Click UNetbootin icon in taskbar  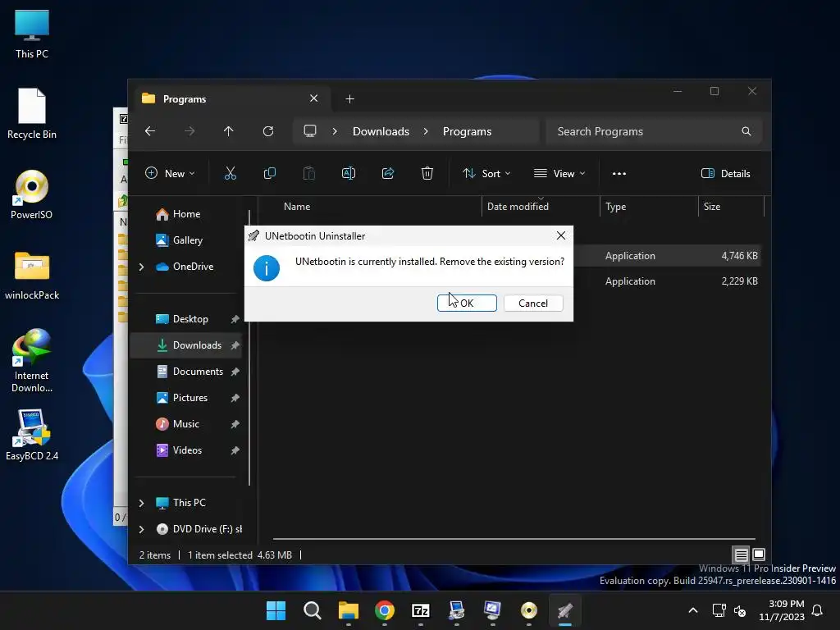[x=564, y=610]
